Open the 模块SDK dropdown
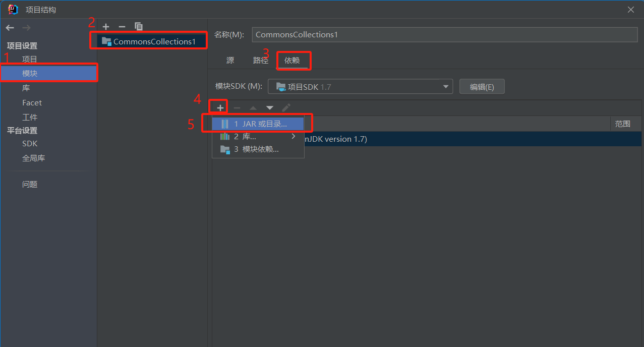Image resolution: width=644 pixels, height=347 pixels. pos(360,87)
